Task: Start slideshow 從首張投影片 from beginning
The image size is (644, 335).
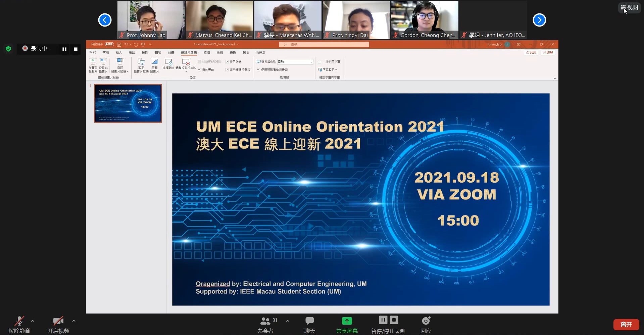Action: click(93, 65)
